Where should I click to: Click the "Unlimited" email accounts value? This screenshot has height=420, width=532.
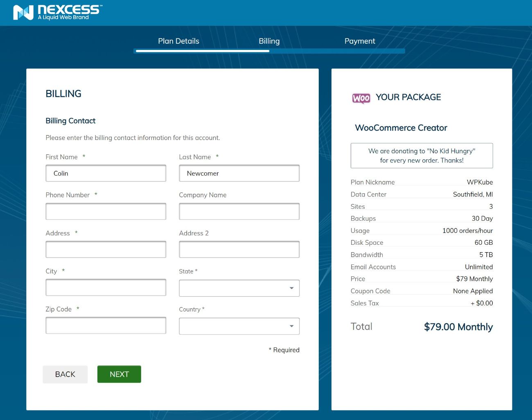coord(479,267)
